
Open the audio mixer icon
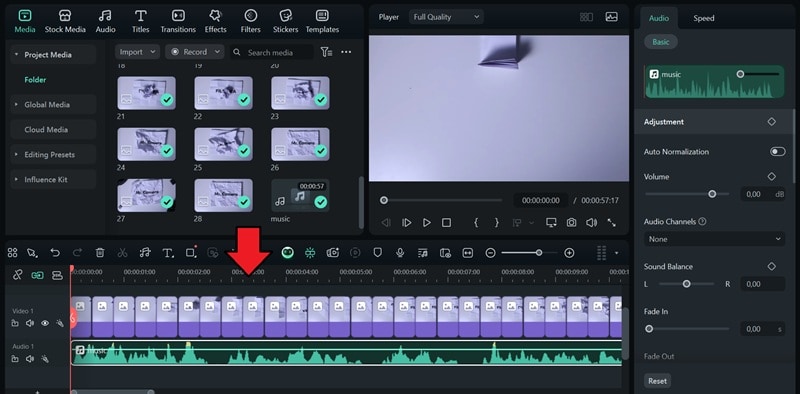(x=422, y=253)
